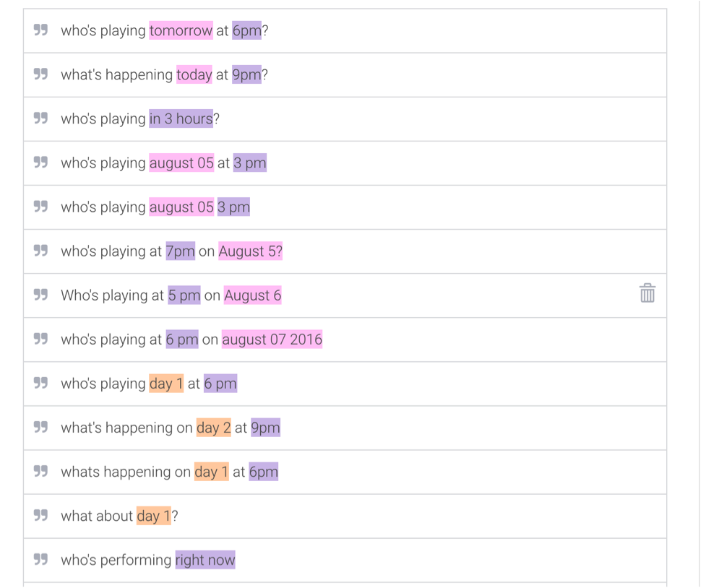706x588 pixels.
Task: Click the pink "august 07 2016" annotation
Action: point(272,340)
